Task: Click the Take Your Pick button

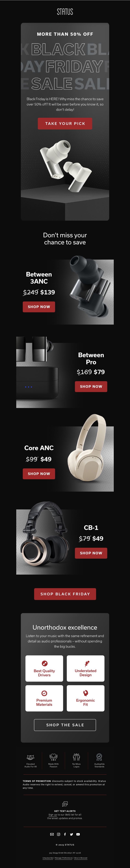Action: pos(65,124)
